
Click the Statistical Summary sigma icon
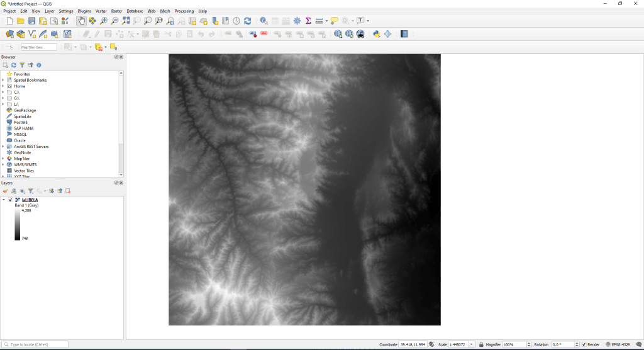click(x=308, y=21)
